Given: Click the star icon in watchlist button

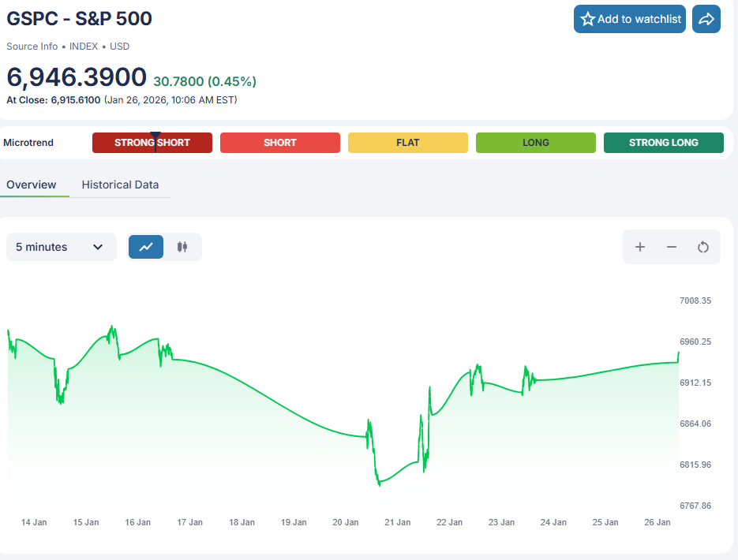Looking at the screenshot, I should (587, 19).
